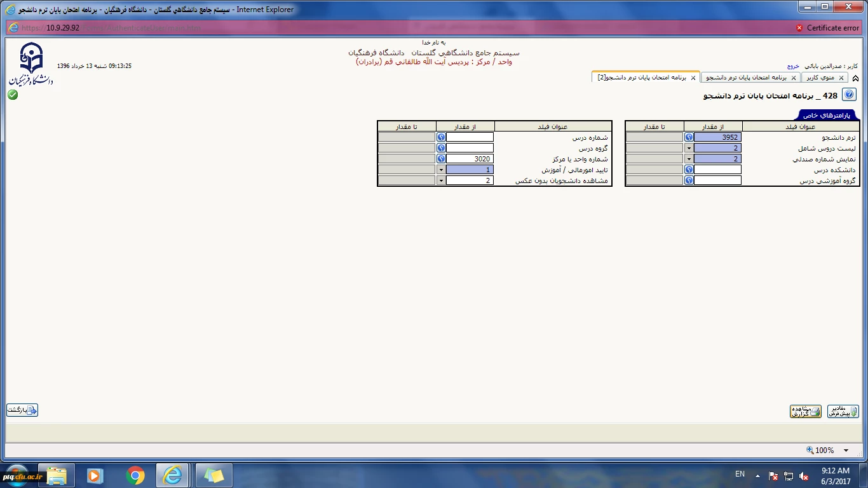Screen dimensions: 868x488
Task: Expand the لیست دروس شامل dropdown
Action: pos(689,148)
